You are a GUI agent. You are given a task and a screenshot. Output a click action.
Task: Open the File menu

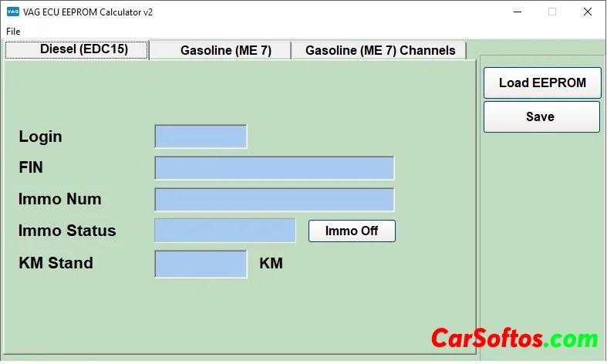[x=13, y=32]
